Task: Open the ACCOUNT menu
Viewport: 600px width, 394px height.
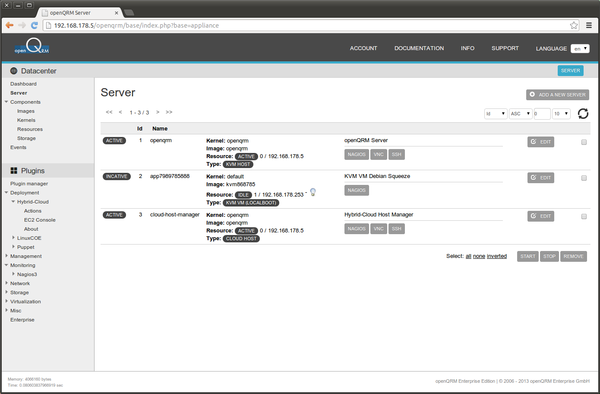Action: pyautogui.click(x=363, y=48)
